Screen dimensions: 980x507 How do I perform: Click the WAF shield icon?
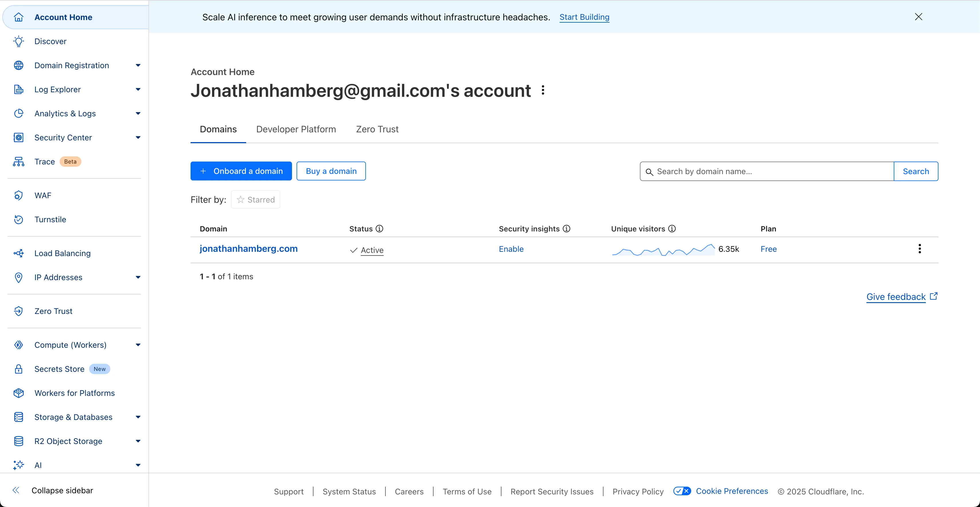(x=19, y=196)
